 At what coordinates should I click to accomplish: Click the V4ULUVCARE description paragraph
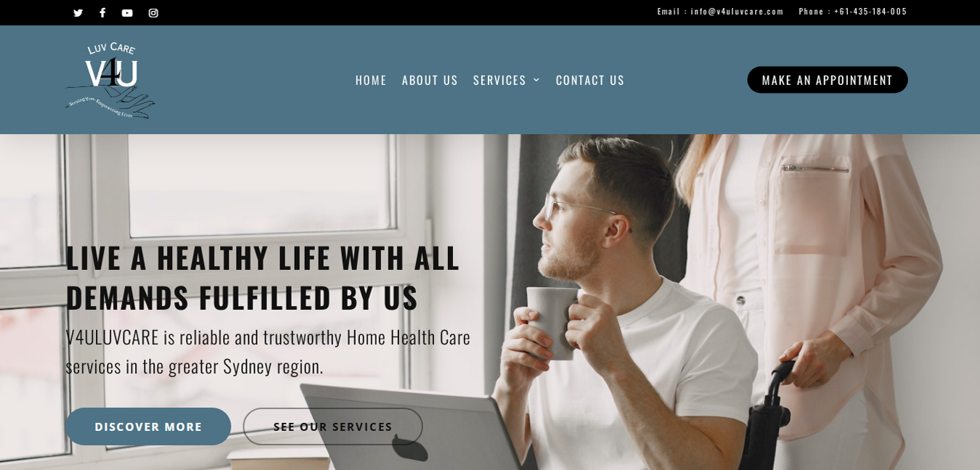268,352
